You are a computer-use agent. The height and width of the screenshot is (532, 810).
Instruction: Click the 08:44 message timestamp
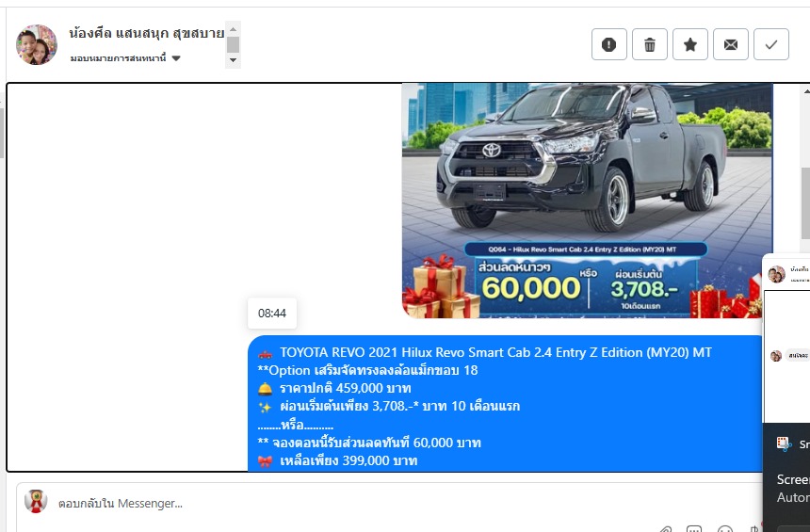click(272, 313)
